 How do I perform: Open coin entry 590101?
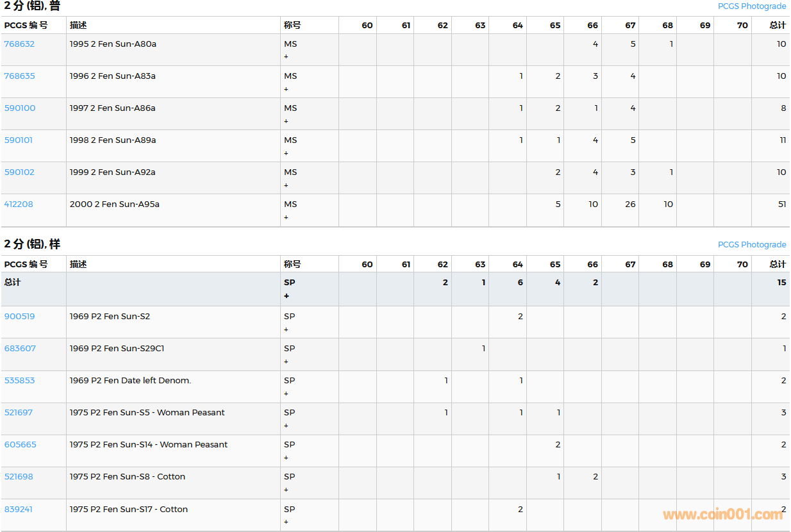click(18, 140)
